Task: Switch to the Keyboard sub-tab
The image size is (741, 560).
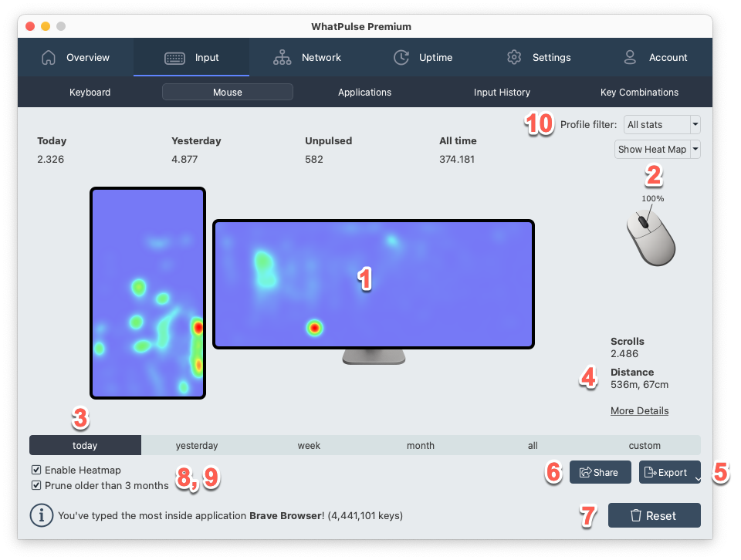Action: click(x=90, y=93)
